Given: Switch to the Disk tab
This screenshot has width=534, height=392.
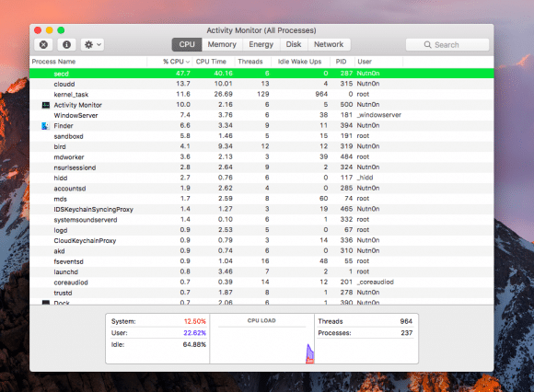Looking at the screenshot, I should click(x=294, y=44).
